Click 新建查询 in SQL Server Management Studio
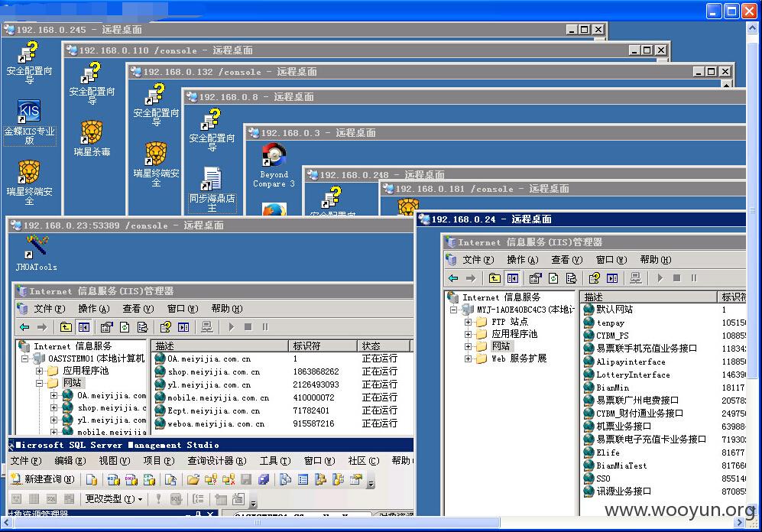Viewport: 762px width, 532px height. pos(43,479)
